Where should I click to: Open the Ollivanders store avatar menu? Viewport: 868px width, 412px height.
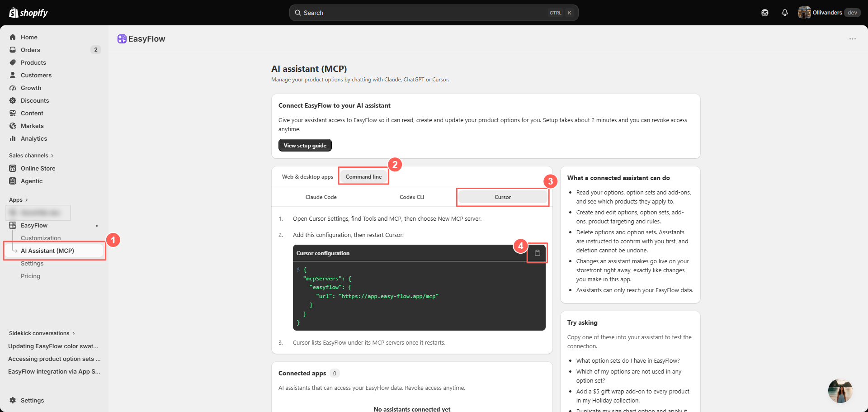[804, 13]
